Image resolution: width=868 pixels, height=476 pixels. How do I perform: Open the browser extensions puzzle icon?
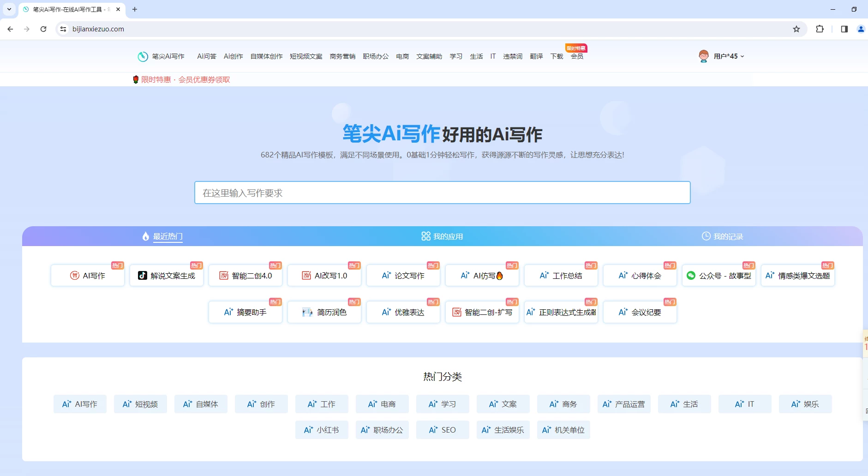click(x=820, y=29)
